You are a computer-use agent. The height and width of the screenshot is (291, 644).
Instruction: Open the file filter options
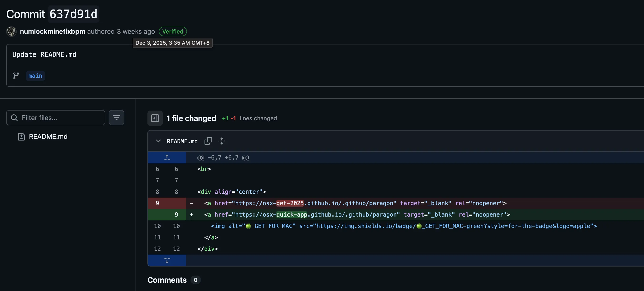click(x=117, y=117)
